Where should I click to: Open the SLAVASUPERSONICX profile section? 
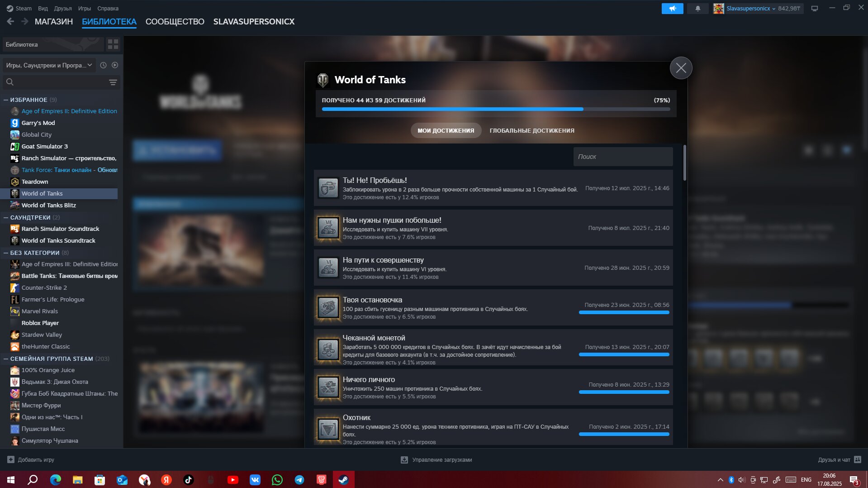click(x=254, y=21)
